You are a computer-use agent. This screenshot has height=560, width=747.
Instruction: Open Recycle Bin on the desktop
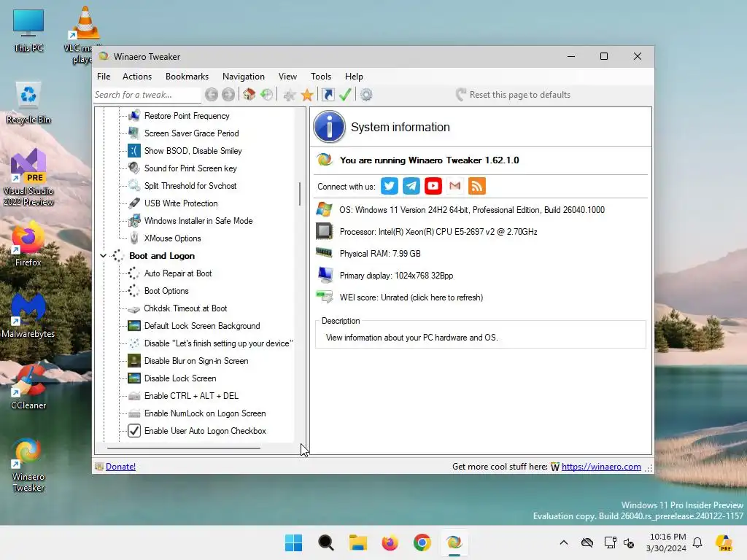pos(28,102)
